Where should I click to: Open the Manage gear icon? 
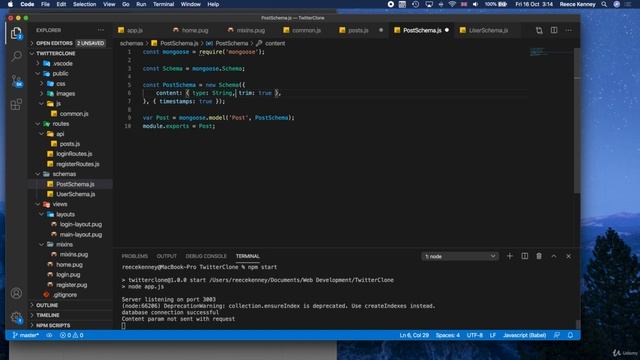16,317
